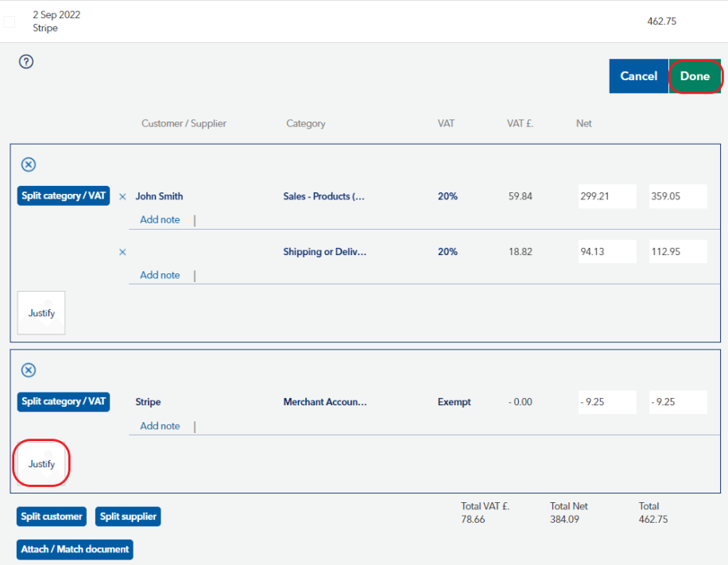Add note to Shipping or Delivery line

click(x=161, y=275)
